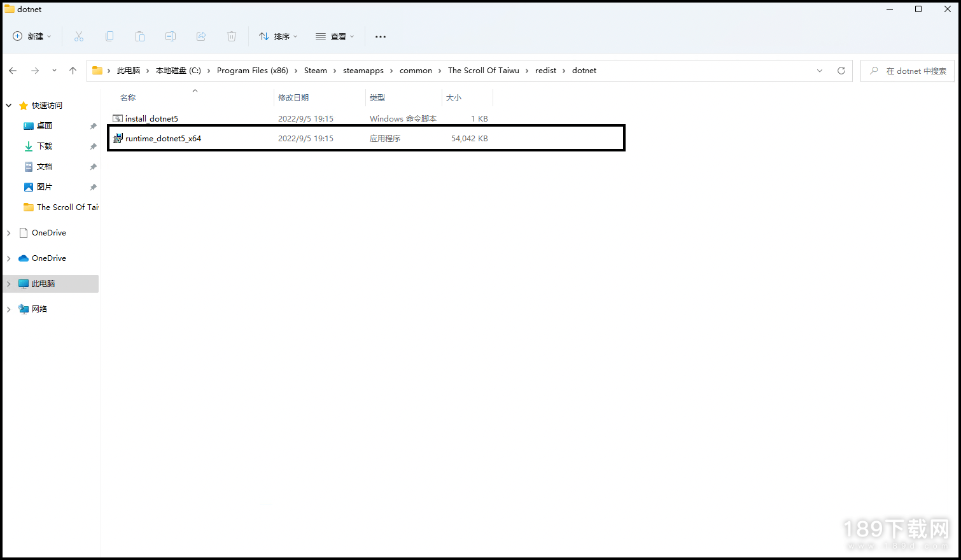Open the 查看 view dropdown
The height and width of the screenshot is (560, 961).
(335, 36)
